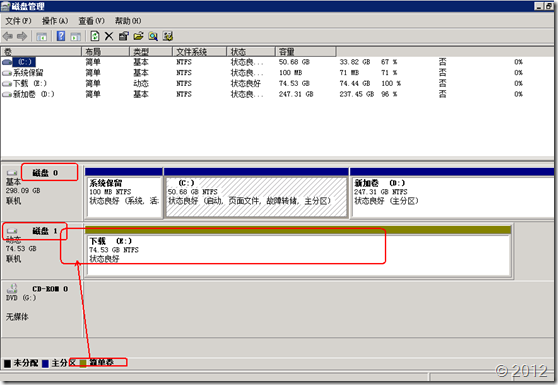Screen dimensions: 558x385
Task: Click the 动态 type cell of 下载 row
Action: pos(141,84)
